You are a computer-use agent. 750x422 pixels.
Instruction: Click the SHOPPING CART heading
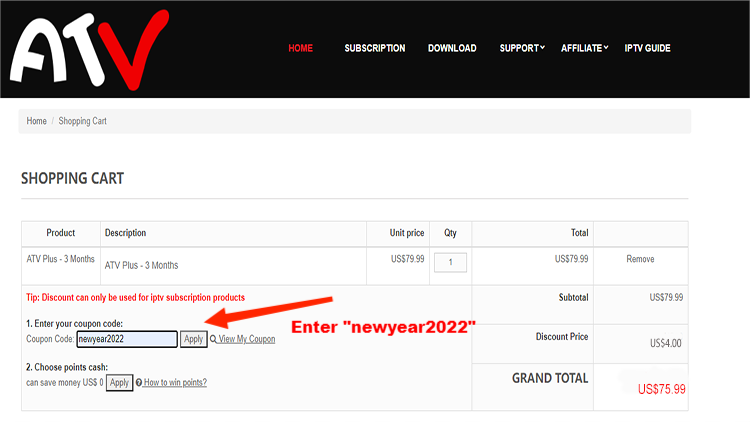click(72, 178)
